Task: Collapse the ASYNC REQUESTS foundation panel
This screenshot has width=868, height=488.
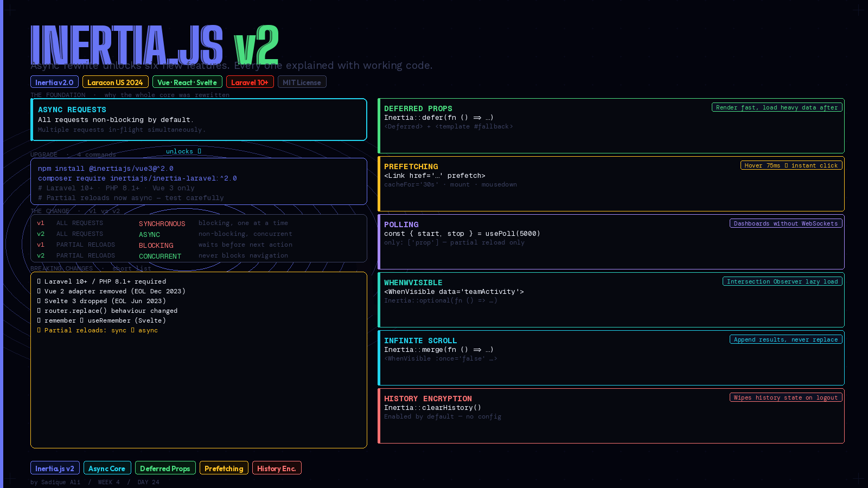Action: click(x=199, y=119)
